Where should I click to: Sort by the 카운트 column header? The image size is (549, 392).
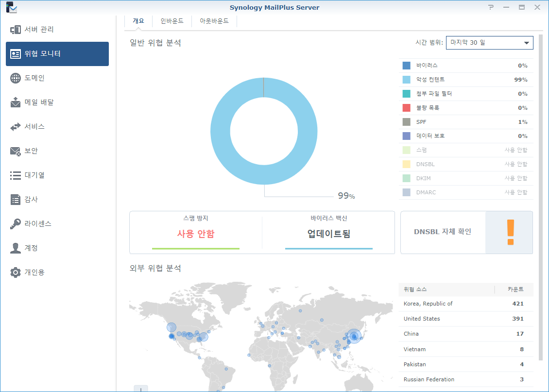514,290
